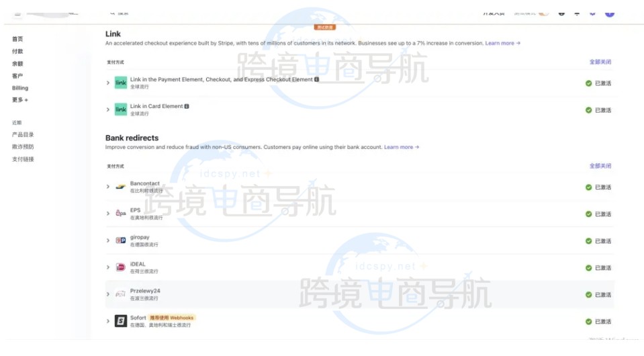Viewport: 644px width, 356px height.
Task: Follow Learn more link in Link section
Action: click(x=503, y=43)
